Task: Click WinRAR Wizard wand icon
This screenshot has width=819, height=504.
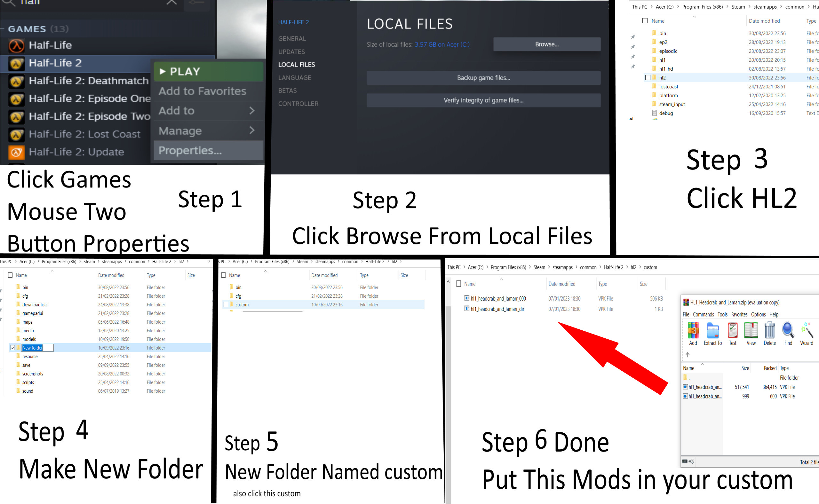Action: coord(807,331)
